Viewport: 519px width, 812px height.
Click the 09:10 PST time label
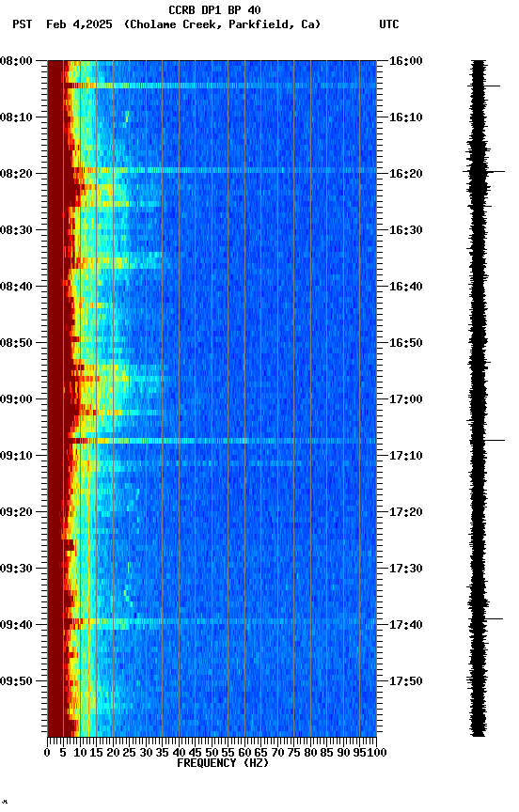point(16,456)
